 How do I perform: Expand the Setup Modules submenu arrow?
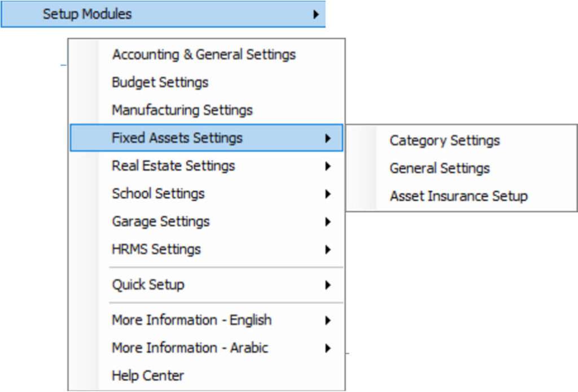pyautogui.click(x=316, y=14)
